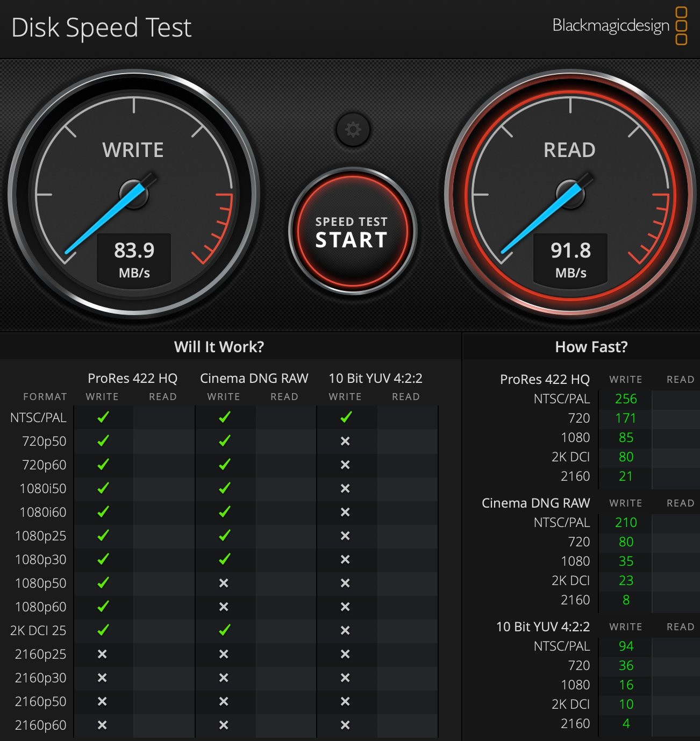Click the How Fast? panel header
Image resolution: width=700 pixels, height=741 pixels.
tap(591, 347)
